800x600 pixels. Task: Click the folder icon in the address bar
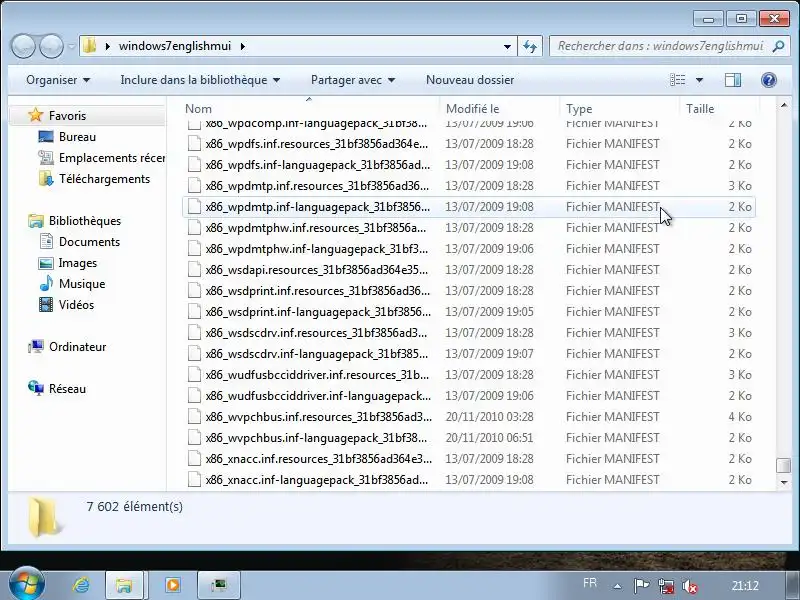point(90,46)
